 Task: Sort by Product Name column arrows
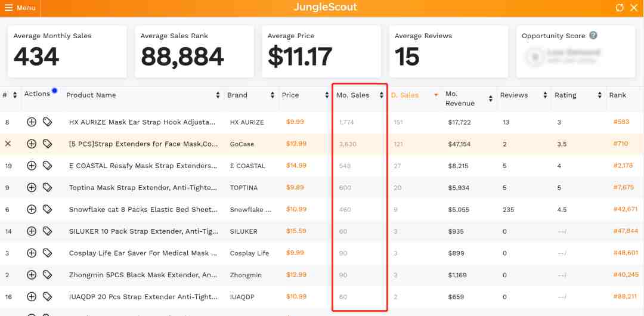(218, 95)
